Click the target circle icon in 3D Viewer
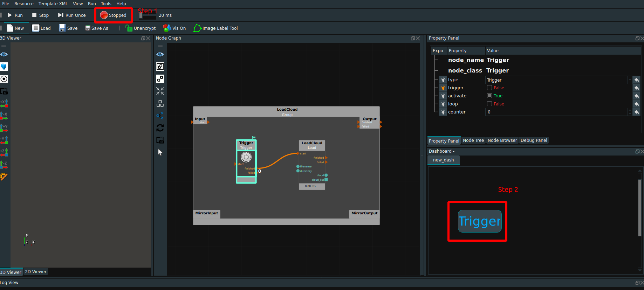 (4, 79)
